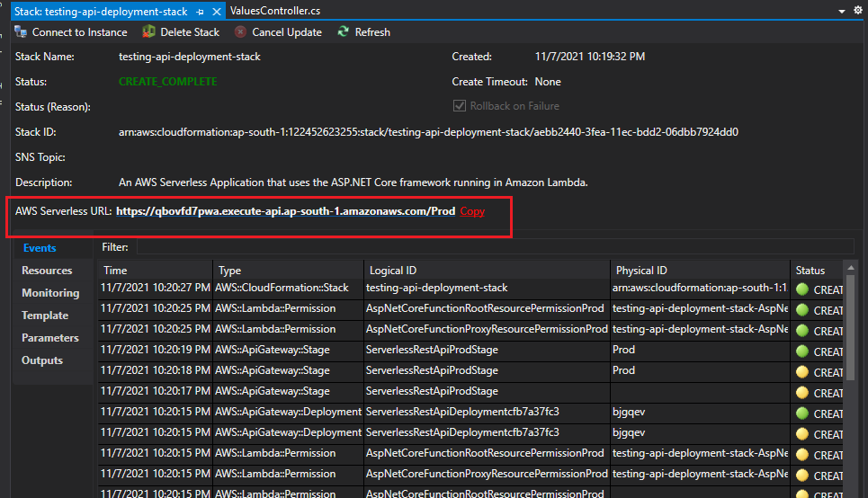The width and height of the screenshot is (868, 498).
Task: Select the CREATE_COMPLETE status text
Action: coord(167,81)
